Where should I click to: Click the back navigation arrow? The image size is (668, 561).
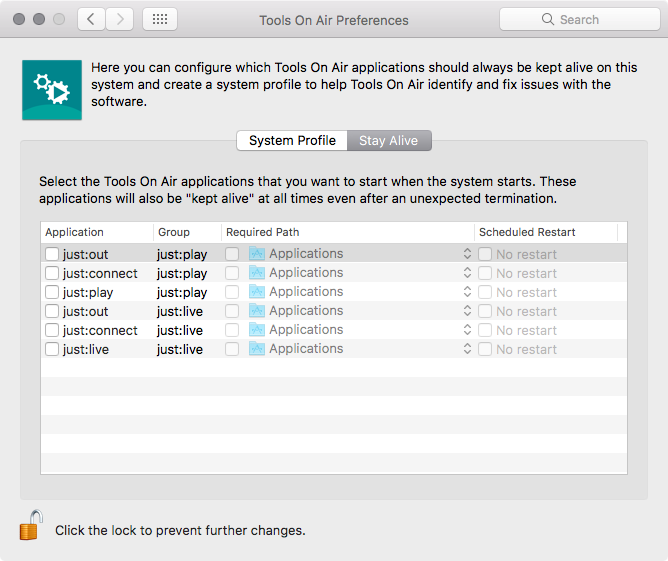pos(91,19)
